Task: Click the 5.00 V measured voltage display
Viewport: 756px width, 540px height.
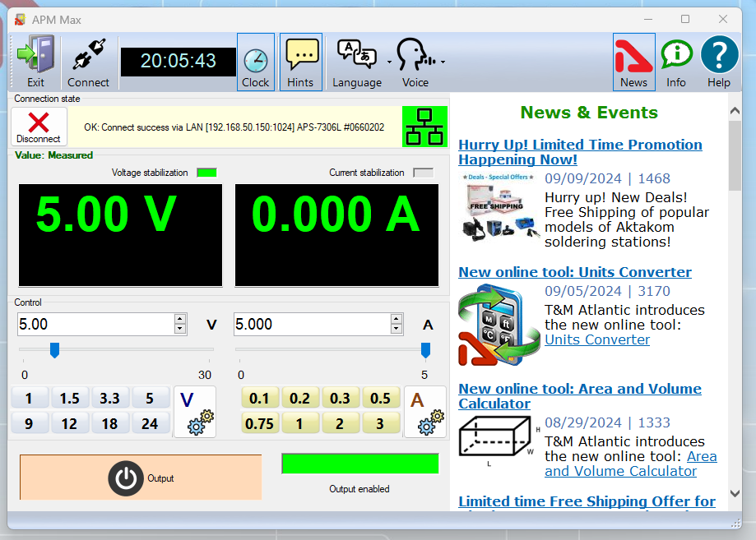Action: click(121, 235)
